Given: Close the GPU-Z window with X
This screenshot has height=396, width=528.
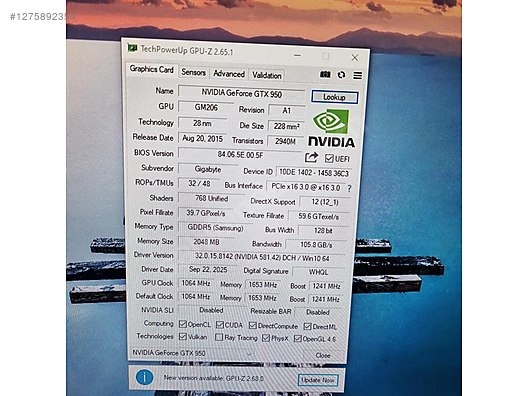Looking at the screenshot, I should (x=355, y=58).
